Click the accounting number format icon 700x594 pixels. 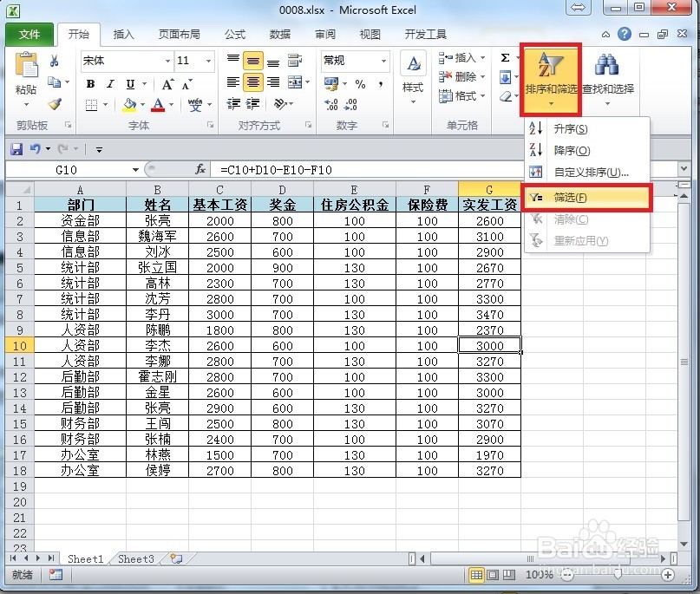coord(331,83)
